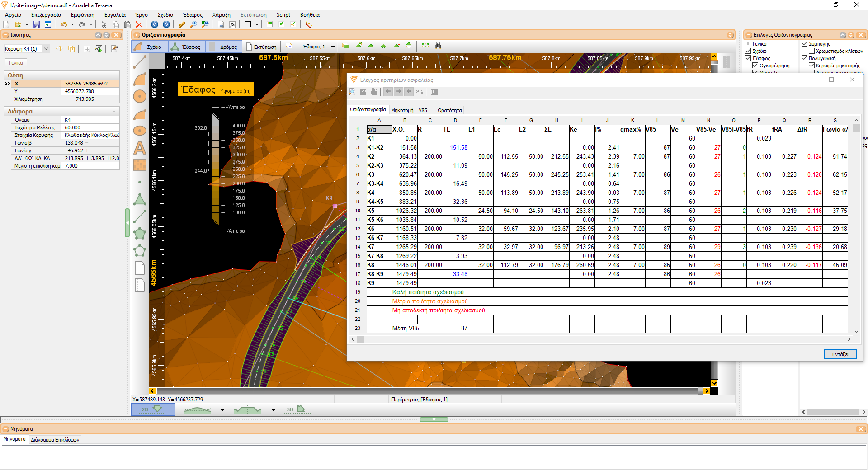Image resolution: width=868 pixels, height=470 pixels.
Task: Open the longitudinal profile view dropdown arrow
Action: (222, 410)
